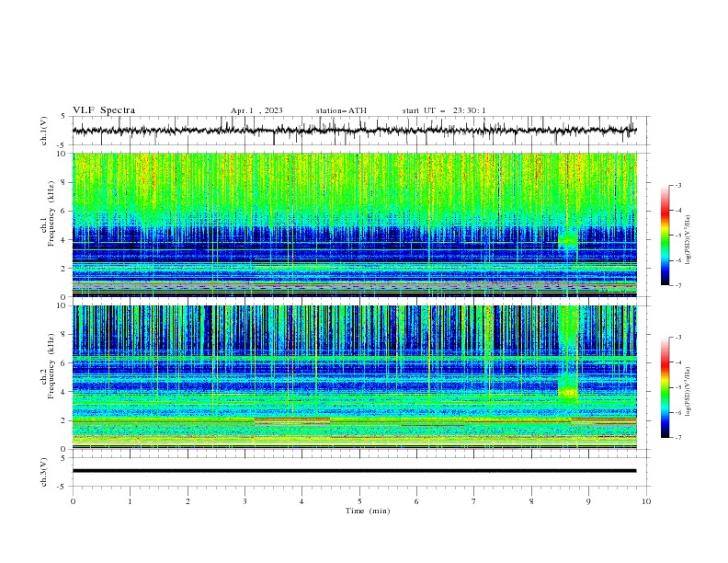The width and height of the screenshot is (728, 563).
Task: Click time axis tick label '3'
Action: pos(245,501)
